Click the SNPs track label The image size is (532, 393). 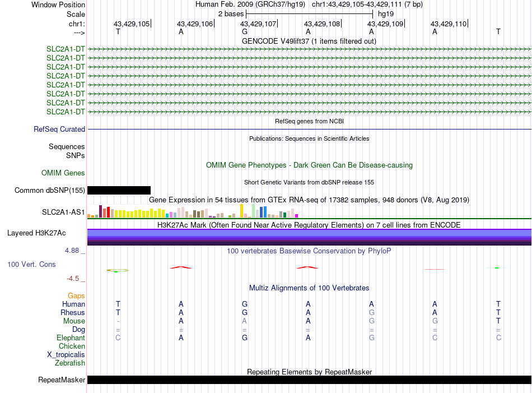click(x=76, y=155)
